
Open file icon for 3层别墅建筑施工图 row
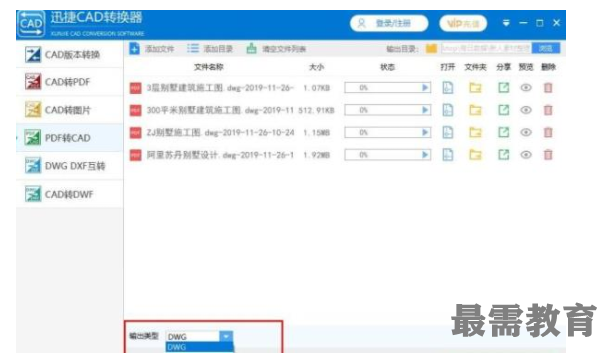click(448, 88)
